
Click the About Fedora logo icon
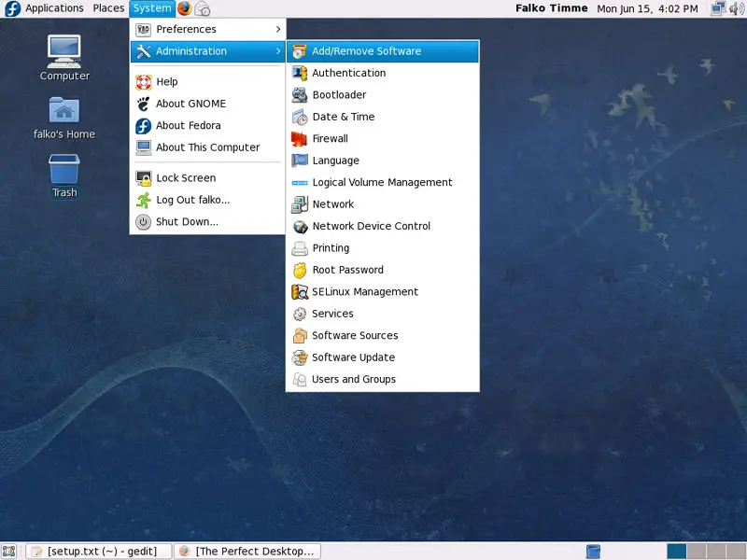tap(144, 126)
